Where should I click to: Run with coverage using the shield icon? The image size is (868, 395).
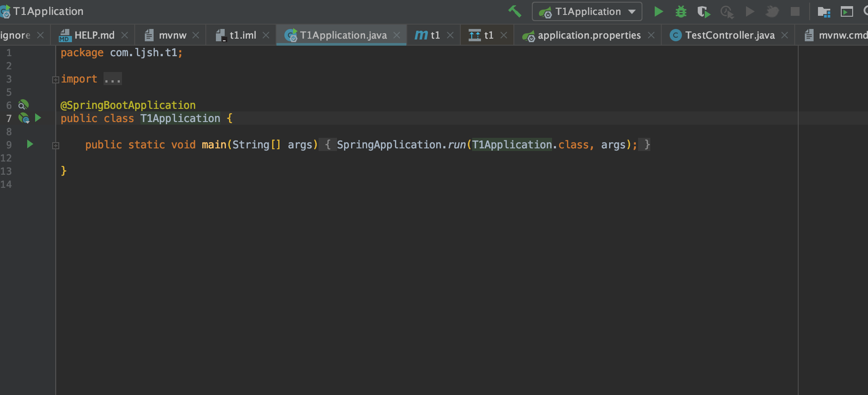[x=704, y=12]
